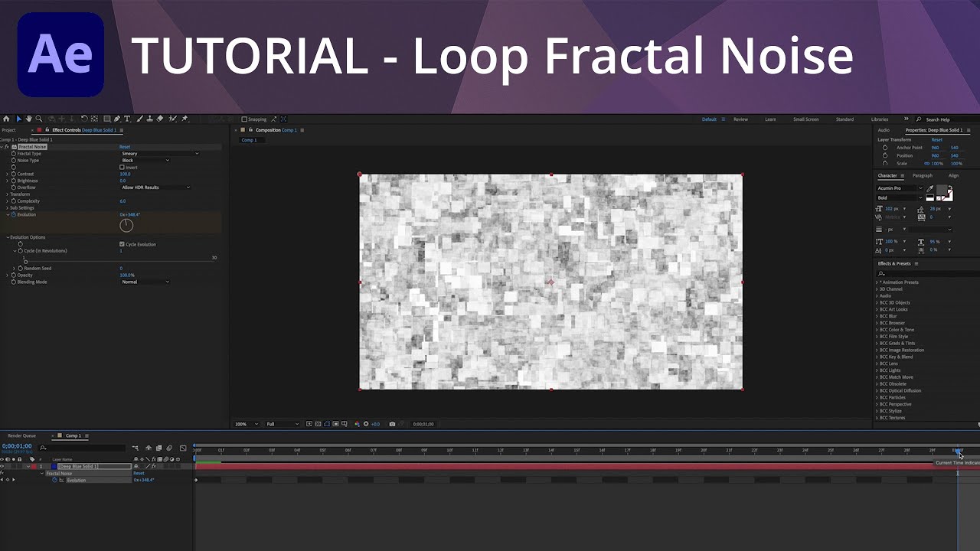
Task: Select the Pen tool
Action: [x=117, y=119]
